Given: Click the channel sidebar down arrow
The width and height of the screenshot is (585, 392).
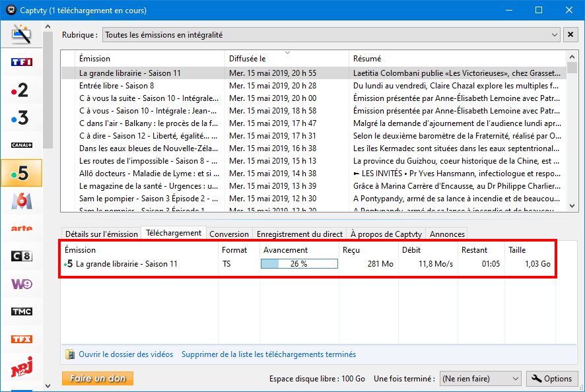Looking at the screenshot, I should point(48,385).
